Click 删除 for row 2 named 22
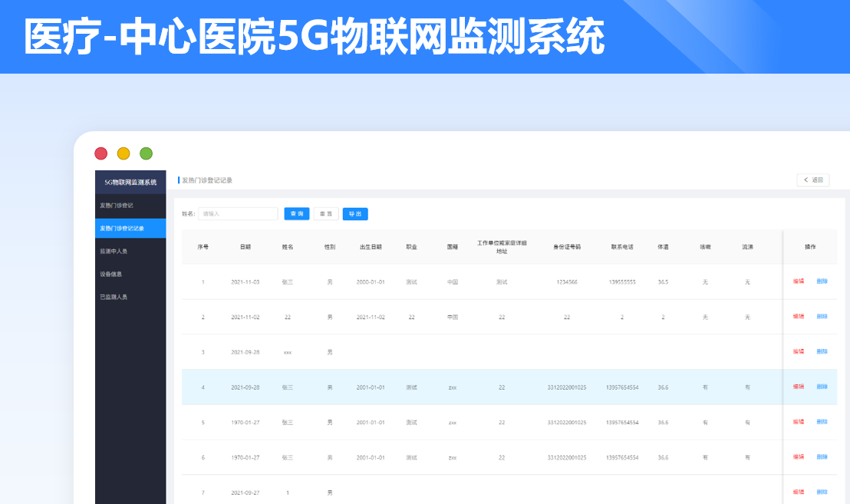The image size is (850, 504). pyautogui.click(x=822, y=317)
